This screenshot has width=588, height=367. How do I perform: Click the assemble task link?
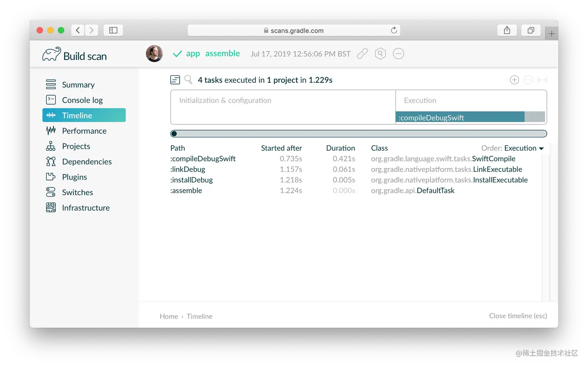point(222,54)
